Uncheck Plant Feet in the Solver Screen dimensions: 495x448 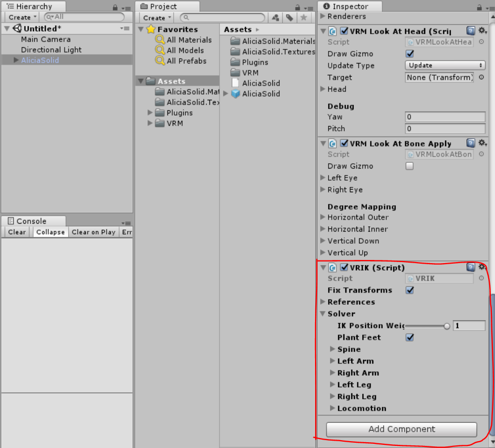(409, 337)
